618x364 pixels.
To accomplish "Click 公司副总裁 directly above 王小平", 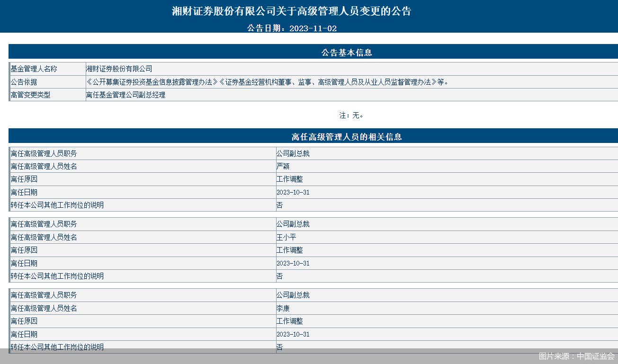I will click(293, 224).
